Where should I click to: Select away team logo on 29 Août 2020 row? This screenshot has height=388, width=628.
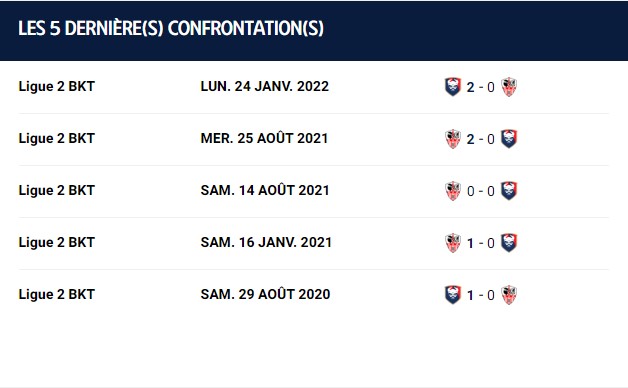[x=509, y=295]
